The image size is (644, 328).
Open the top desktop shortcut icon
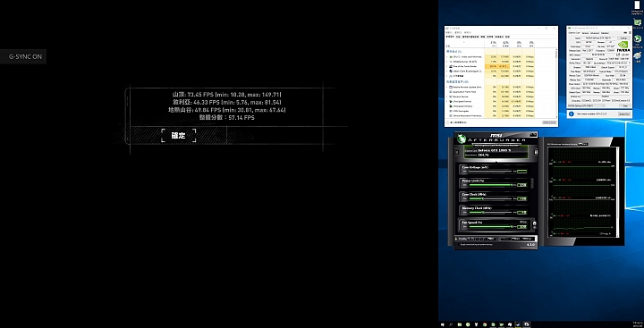coord(637,7)
